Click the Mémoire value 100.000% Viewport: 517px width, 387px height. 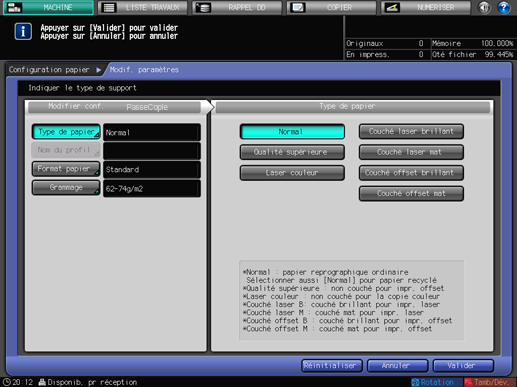497,43
